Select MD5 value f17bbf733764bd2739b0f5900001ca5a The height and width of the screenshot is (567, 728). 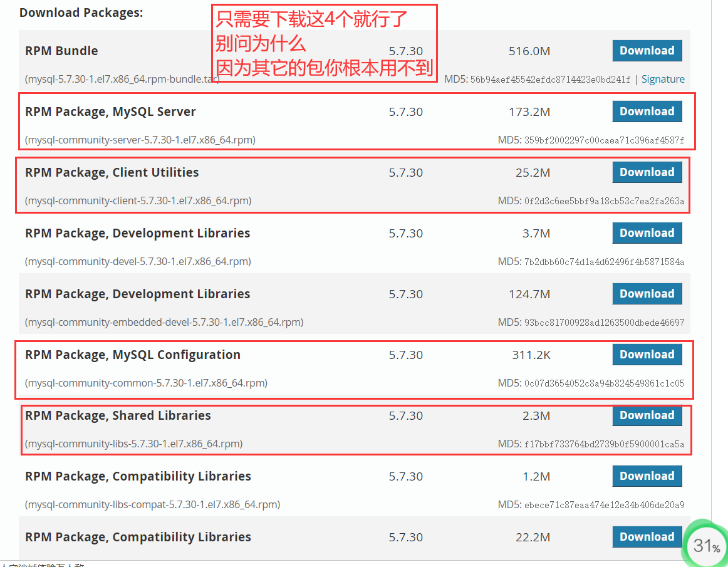604,444
